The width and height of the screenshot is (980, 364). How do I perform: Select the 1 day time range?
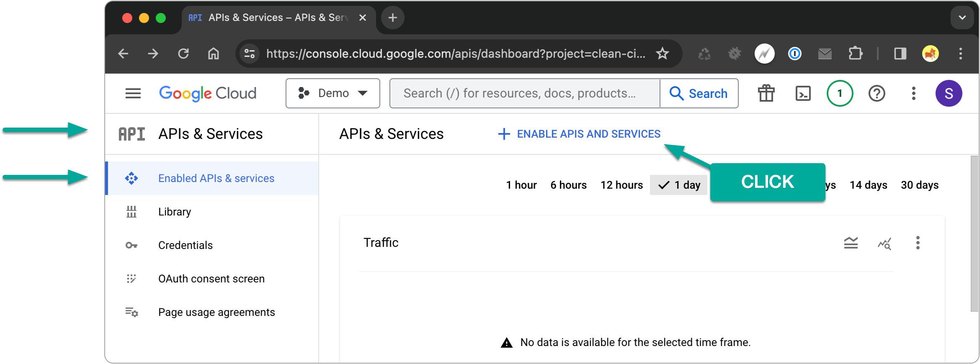pos(679,185)
